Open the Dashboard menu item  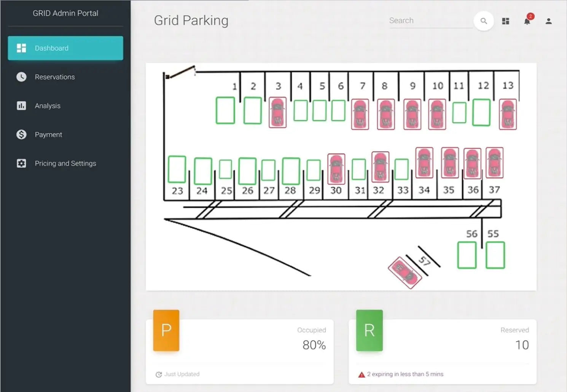(65, 48)
